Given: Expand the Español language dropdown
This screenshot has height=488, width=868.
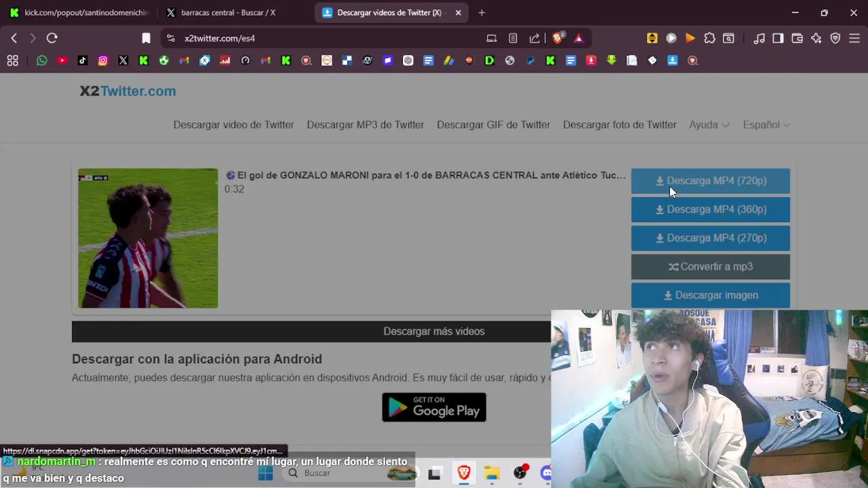Looking at the screenshot, I should (766, 125).
